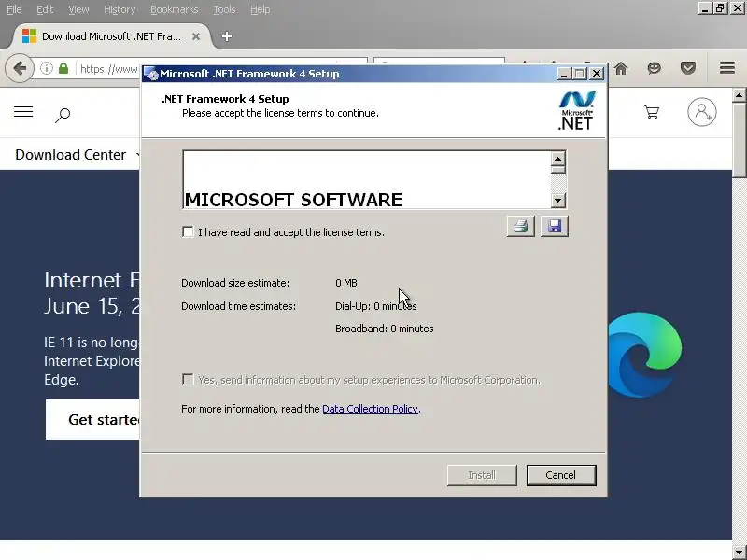747x560 pixels.
Task: Click browser page scroll down arrow
Action: point(739,552)
